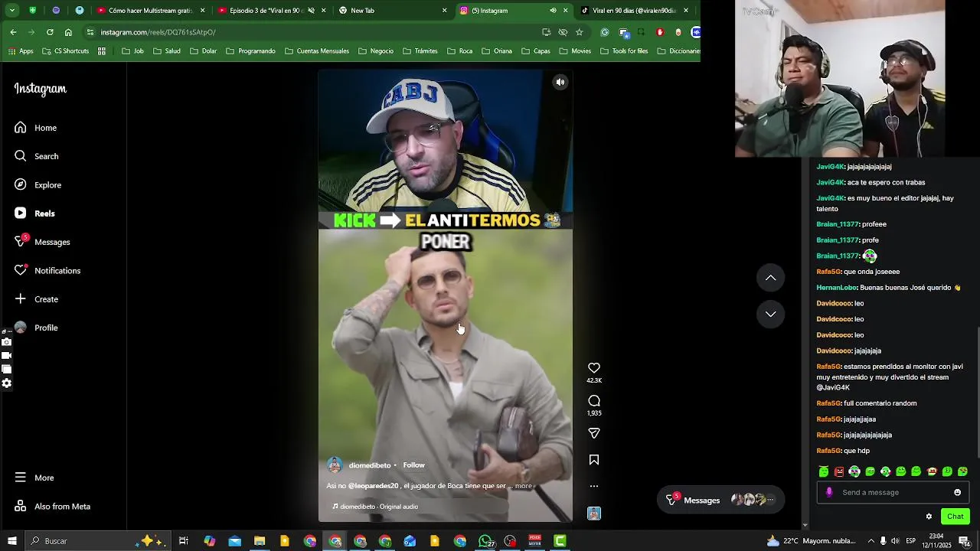Toggle the reel audio mute button
This screenshot has width=980, height=551.
pos(560,82)
